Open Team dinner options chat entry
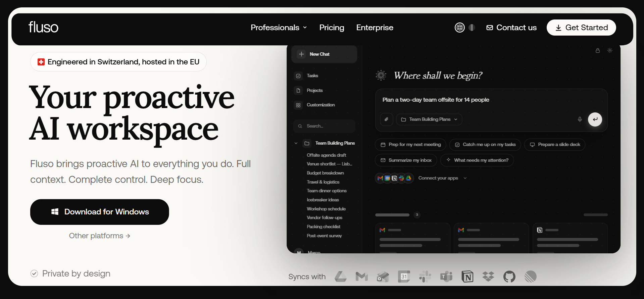 coord(327,191)
